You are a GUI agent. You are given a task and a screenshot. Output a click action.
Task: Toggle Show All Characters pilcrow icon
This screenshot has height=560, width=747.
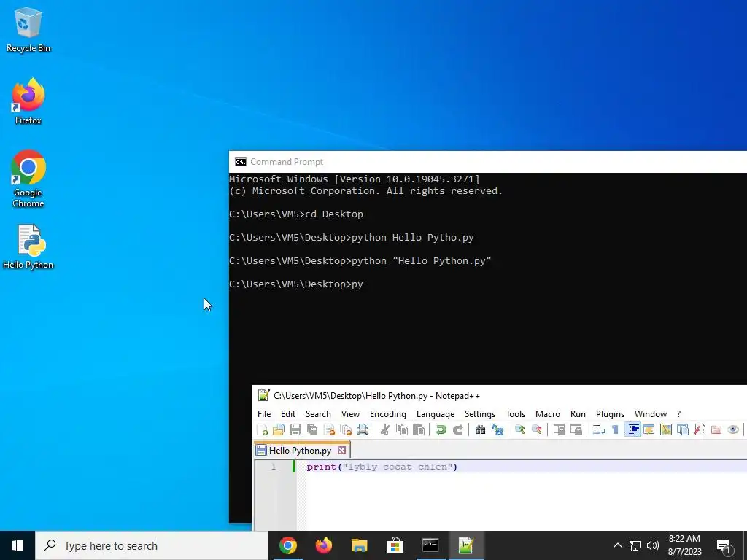point(615,430)
